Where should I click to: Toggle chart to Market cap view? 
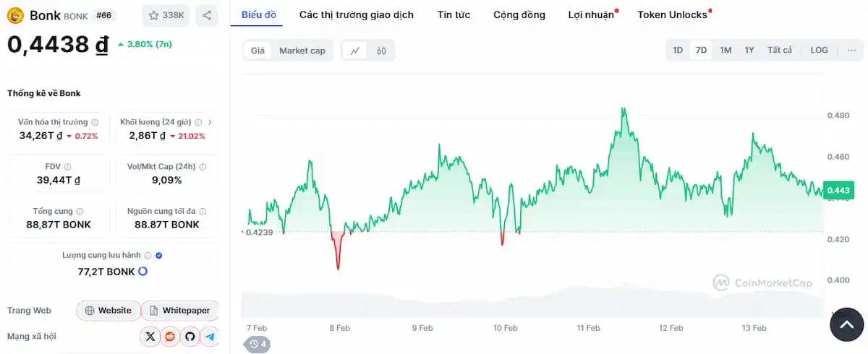click(x=302, y=51)
